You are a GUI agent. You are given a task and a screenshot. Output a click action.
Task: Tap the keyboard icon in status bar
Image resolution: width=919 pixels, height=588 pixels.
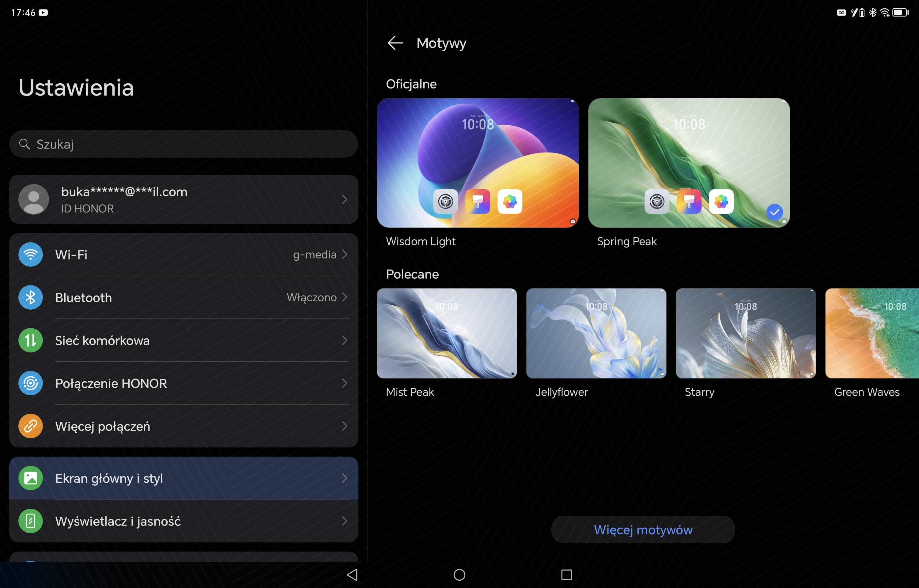(x=841, y=13)
